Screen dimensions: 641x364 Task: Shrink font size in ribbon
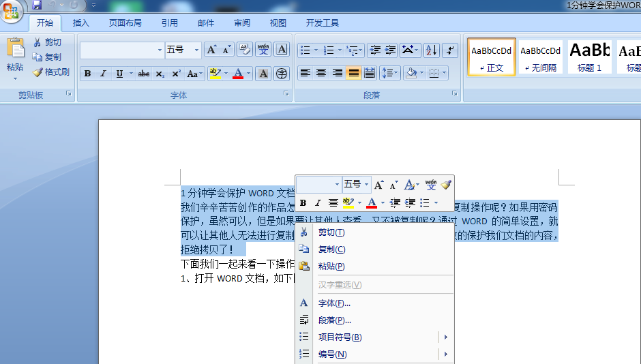pyautogui.click(x=226, y=50)
